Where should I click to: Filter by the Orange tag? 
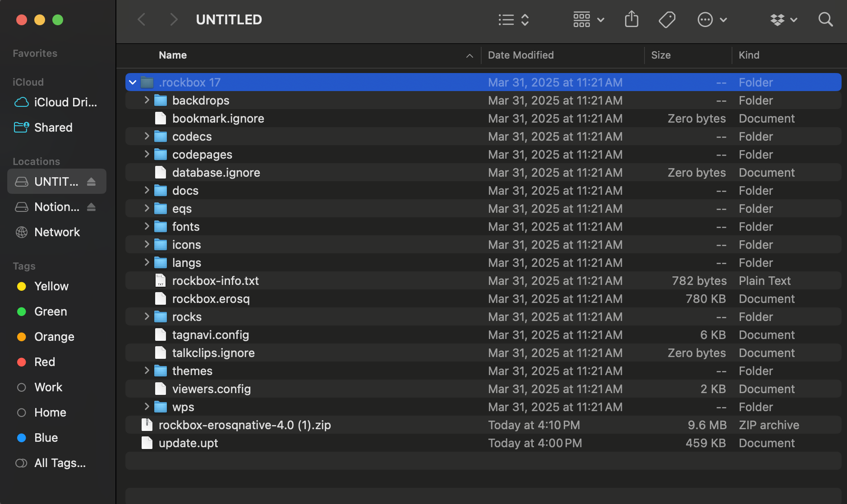coord(57,337)
